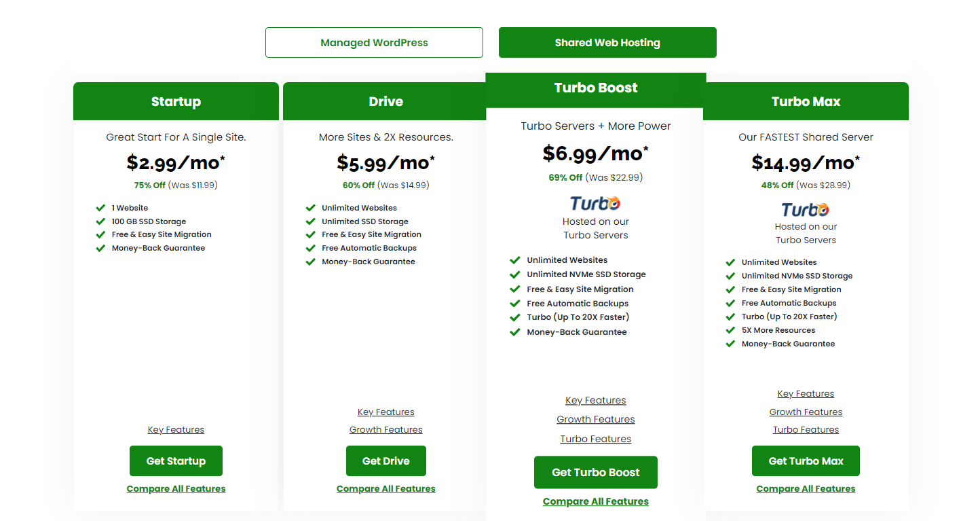The image size is (980, 521).
Task: Click the Turbo logo in Turbo Max plan
Action: (x=806, y=209)
